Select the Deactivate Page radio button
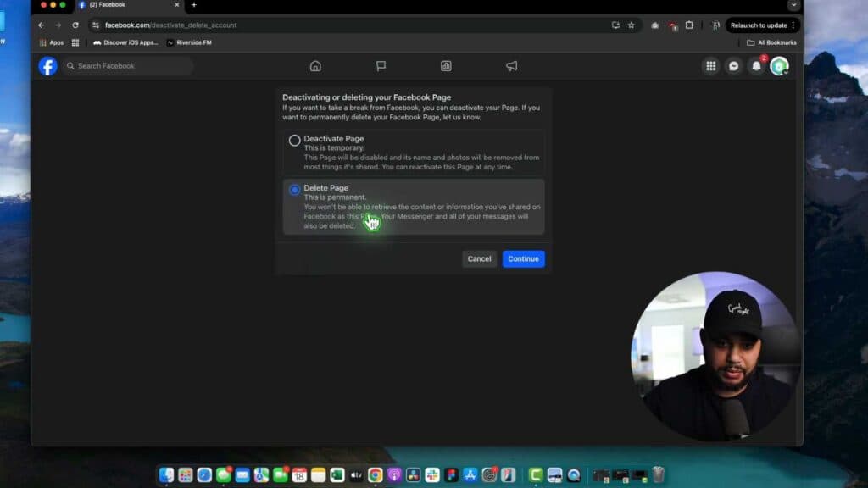 pyautogui.click(x=294, y=141)
